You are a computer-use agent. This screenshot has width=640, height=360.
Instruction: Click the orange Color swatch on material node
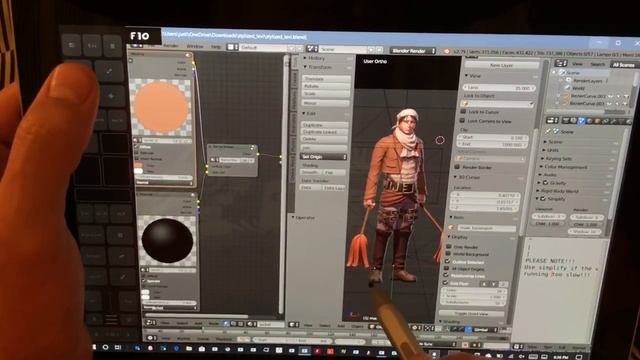click(139, 165)
